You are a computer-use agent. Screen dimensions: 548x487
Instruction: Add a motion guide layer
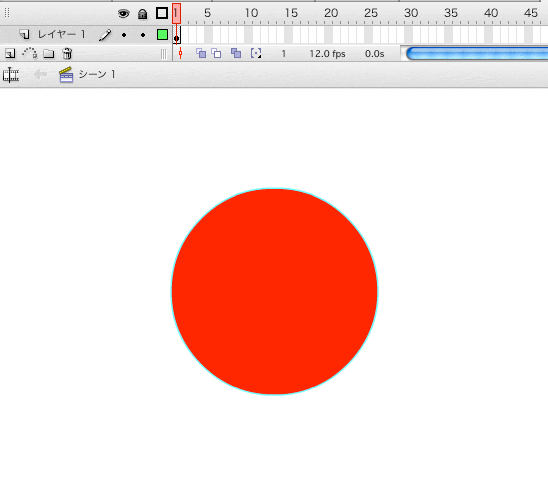(x=29, y=53)
